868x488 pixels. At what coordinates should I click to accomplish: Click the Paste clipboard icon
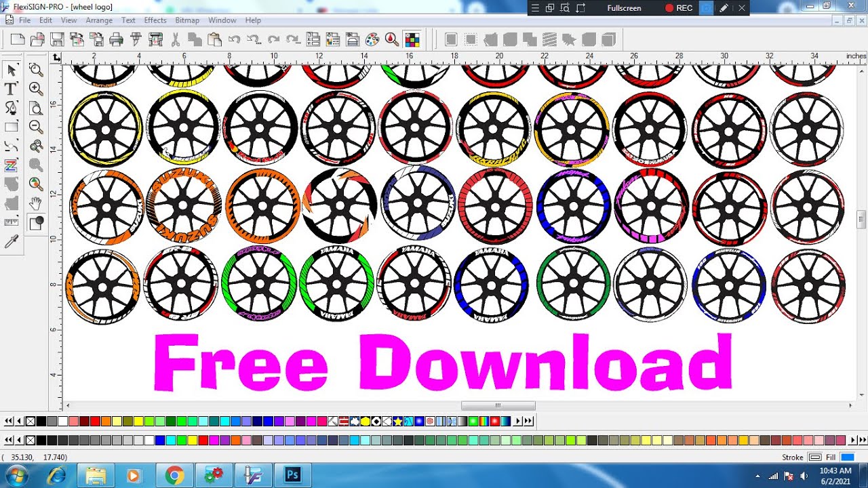point(214,39)
